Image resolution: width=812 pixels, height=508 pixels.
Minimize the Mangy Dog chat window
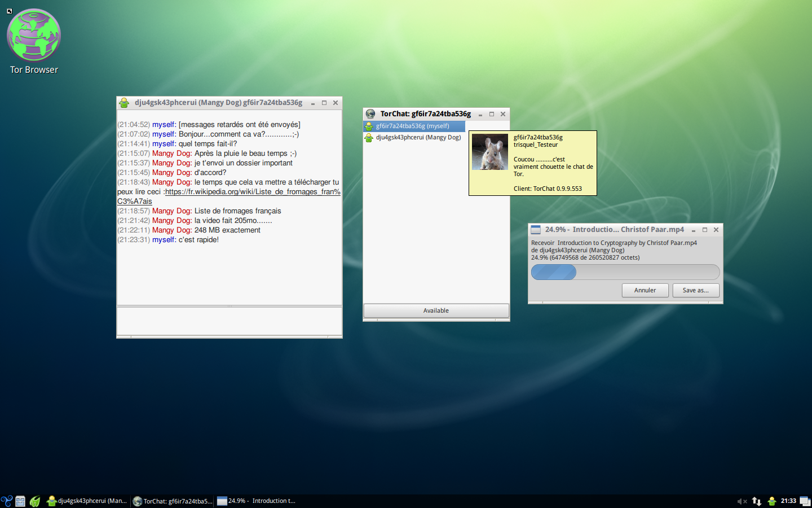(x=313, y=103)
